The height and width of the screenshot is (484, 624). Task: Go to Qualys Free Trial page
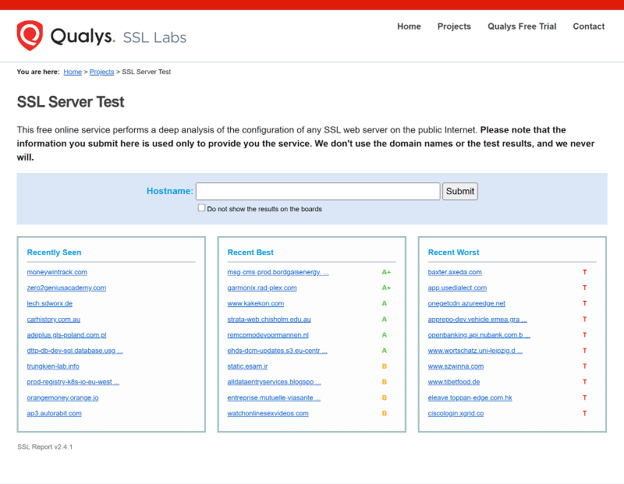point(521,27)
